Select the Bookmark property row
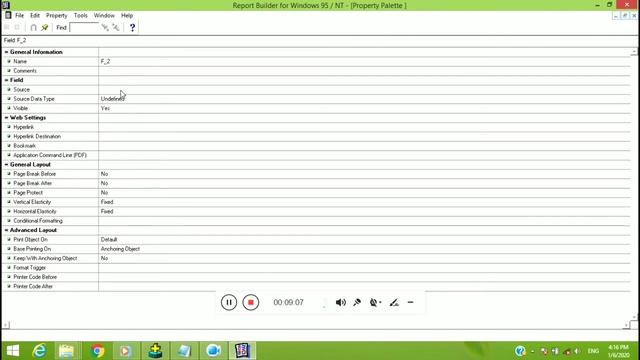The height and width of the screenshot is (360, 640). click(x=316, y=146)
